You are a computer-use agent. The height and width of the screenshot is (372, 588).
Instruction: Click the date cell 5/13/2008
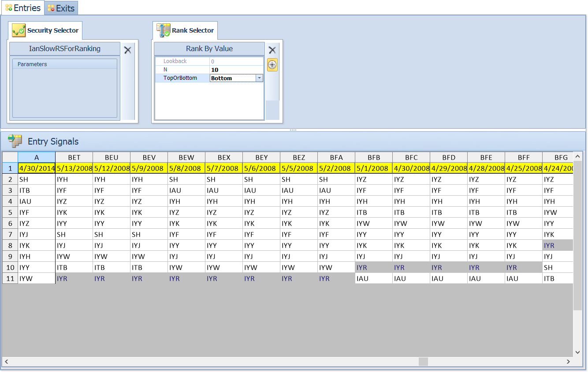(74, 168)
